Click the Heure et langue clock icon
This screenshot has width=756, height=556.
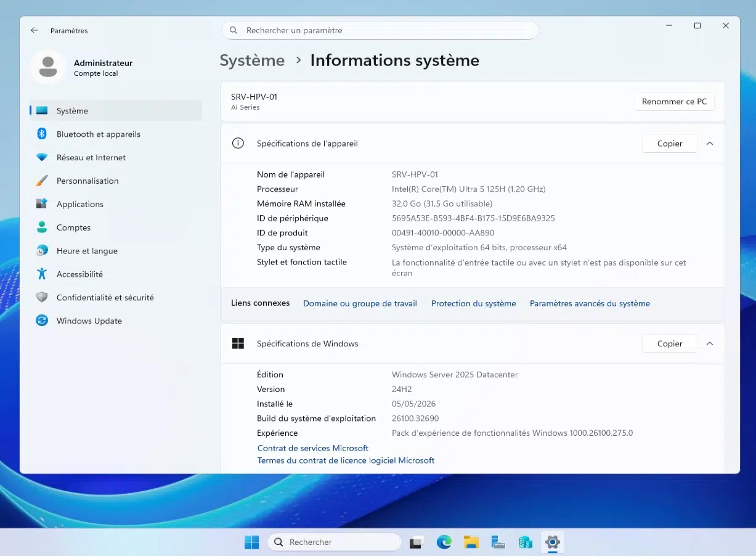pos(42,251)
